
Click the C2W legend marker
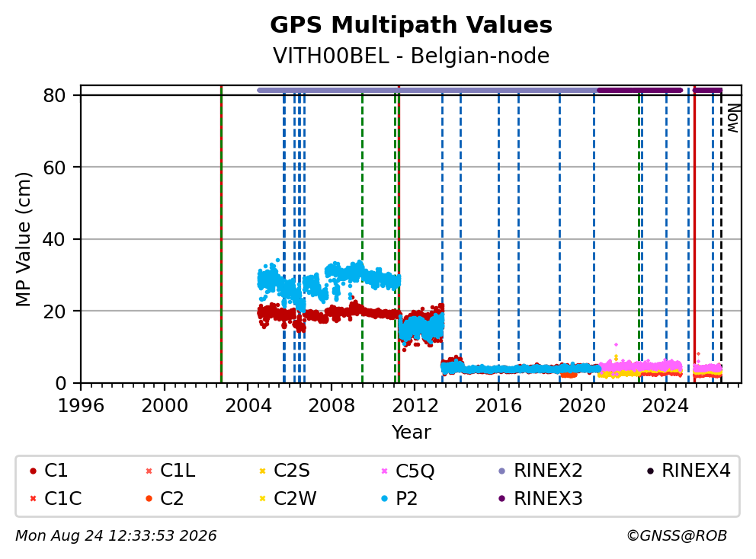click(262, 498)
